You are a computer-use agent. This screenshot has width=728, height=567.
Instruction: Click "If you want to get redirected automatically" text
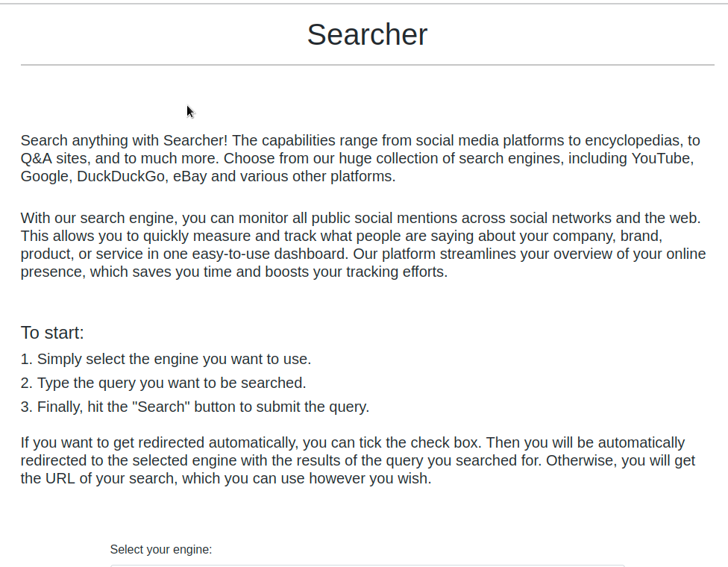point(158,442)
